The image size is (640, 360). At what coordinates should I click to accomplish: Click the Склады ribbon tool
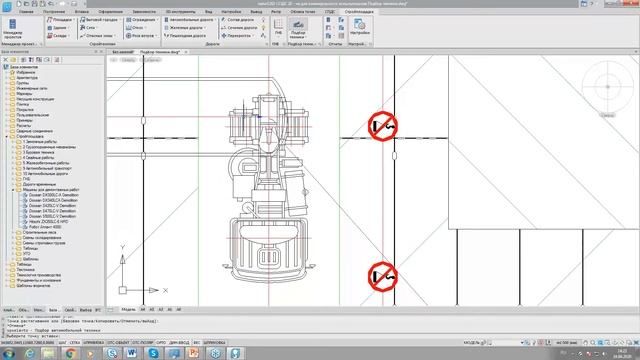(x=58, y=36)
